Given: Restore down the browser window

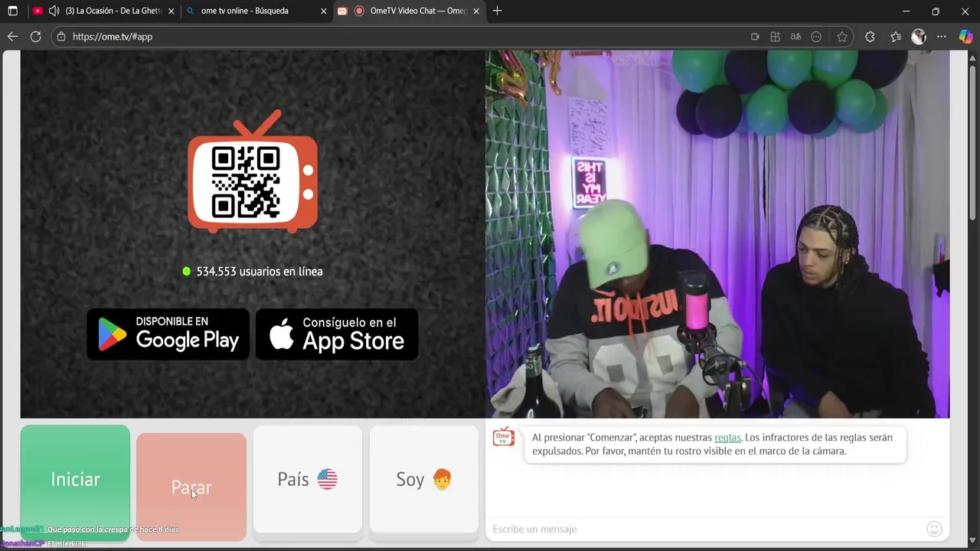Looking at the screenshot, I should [x=936, y=11].
